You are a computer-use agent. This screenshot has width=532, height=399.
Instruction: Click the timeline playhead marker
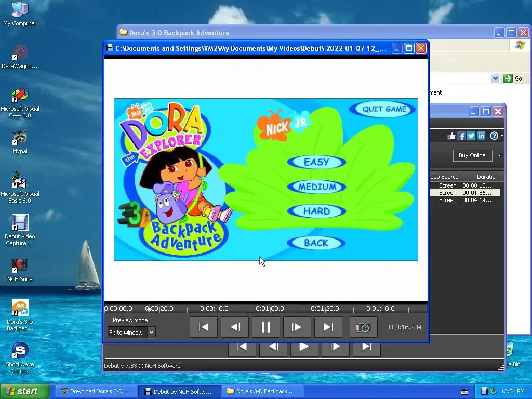[149, 309]
